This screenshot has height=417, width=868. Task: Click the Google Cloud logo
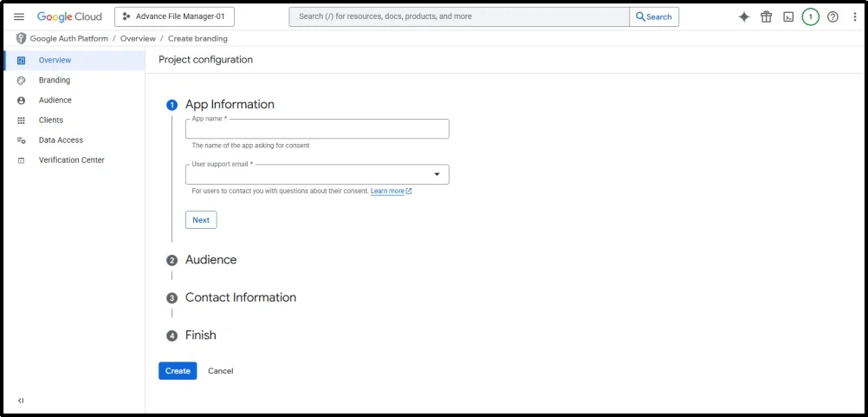tap(69, 16)
